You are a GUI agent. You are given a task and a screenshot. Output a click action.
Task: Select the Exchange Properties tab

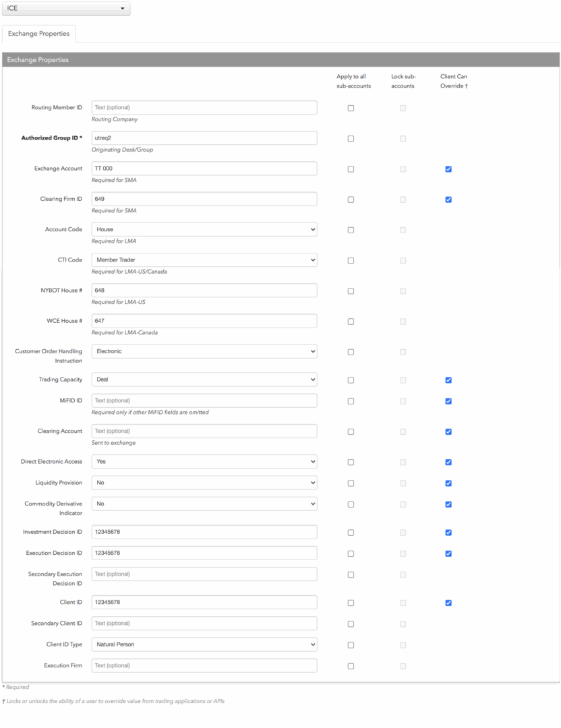38,34
